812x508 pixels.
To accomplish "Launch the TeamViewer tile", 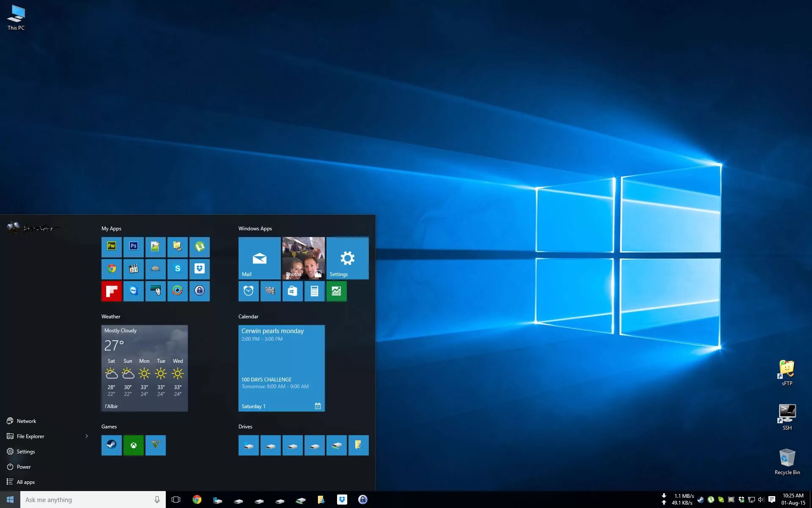I will point(133,291).
